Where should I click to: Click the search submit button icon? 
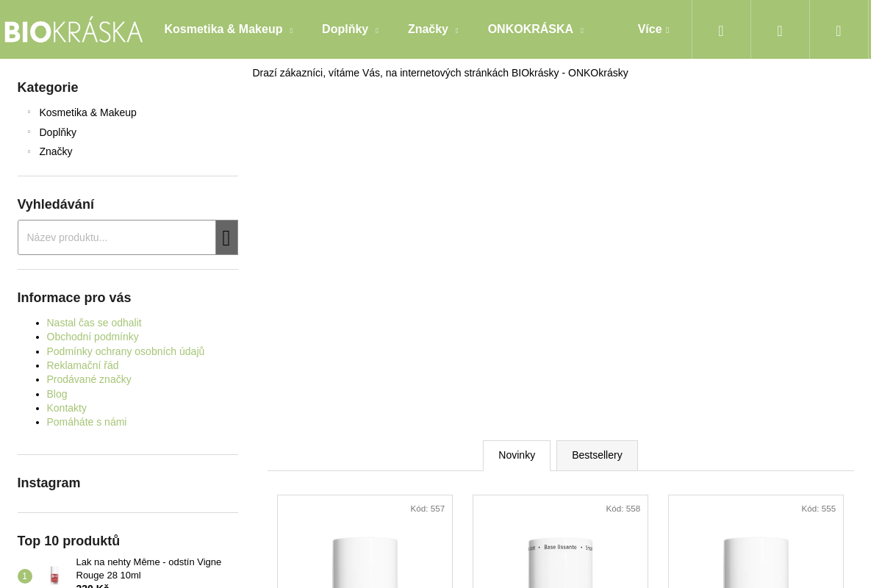(x=226, y=237)
